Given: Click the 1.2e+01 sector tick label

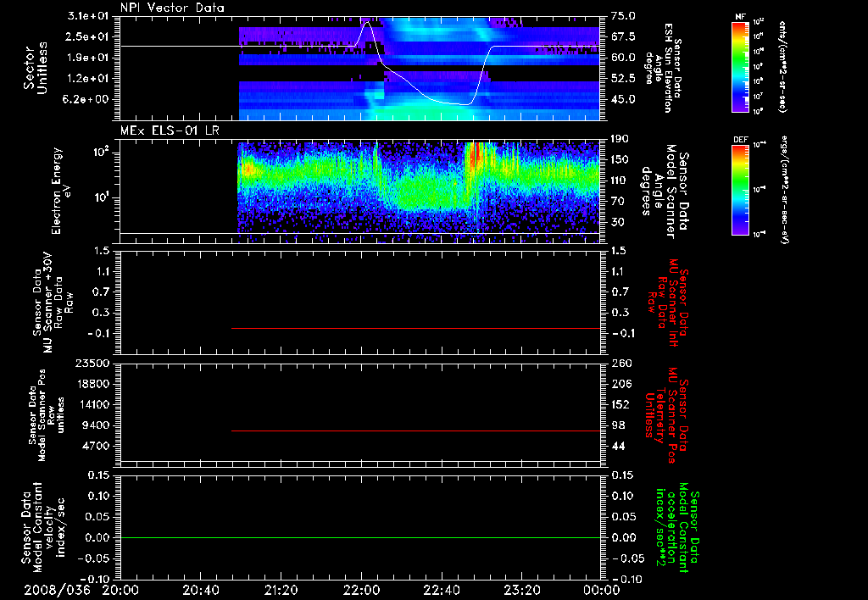Looking at the screenshot, I should pos(89,79).
